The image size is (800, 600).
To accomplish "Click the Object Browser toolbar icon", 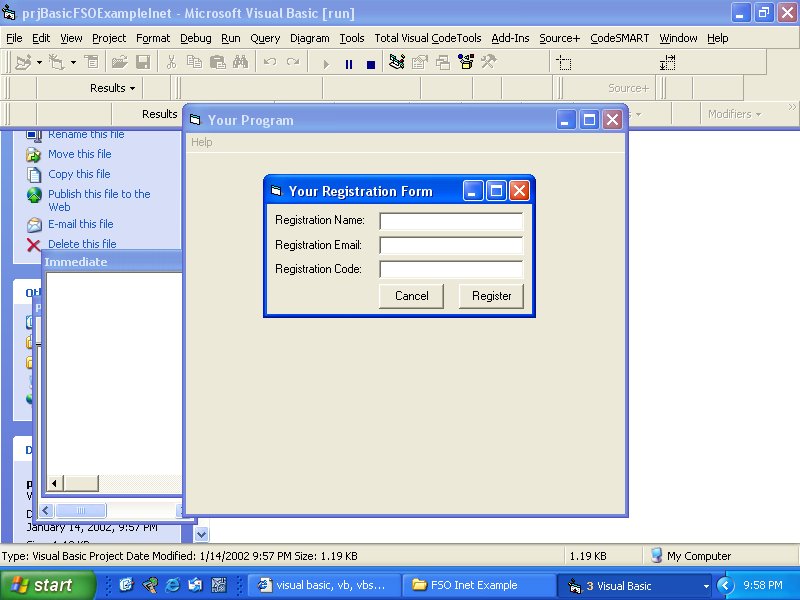I will click(466, 62).
